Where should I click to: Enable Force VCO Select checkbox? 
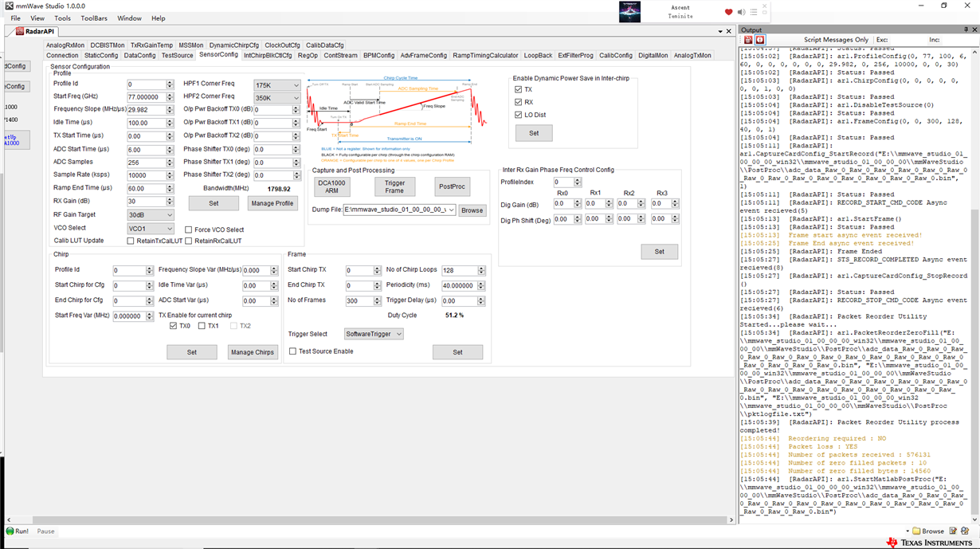coord(189,229)
